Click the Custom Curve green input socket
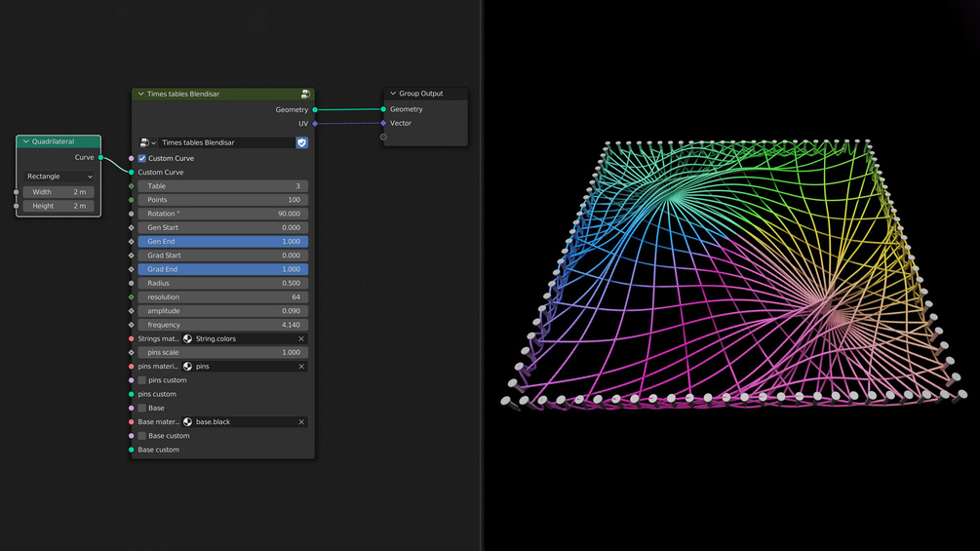Viewport: 980px width, 551px height. click(x=132, y=173)
